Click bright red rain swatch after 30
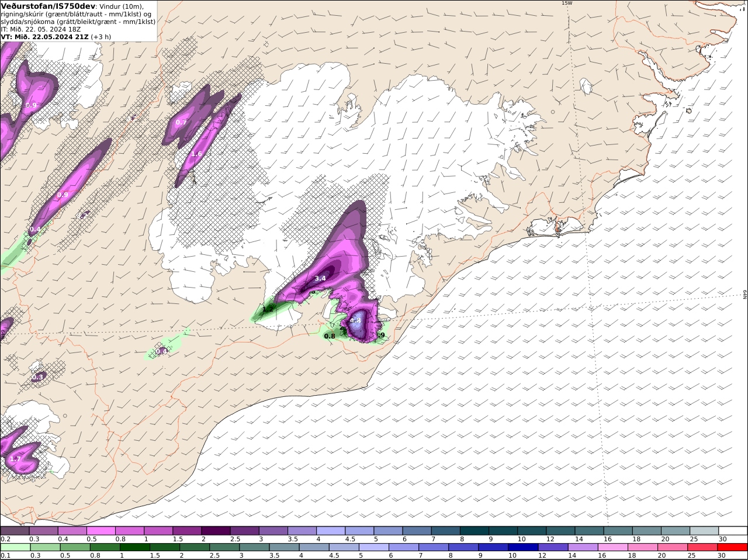This screenshot has width=748, height=560. (x=733, y=547)
